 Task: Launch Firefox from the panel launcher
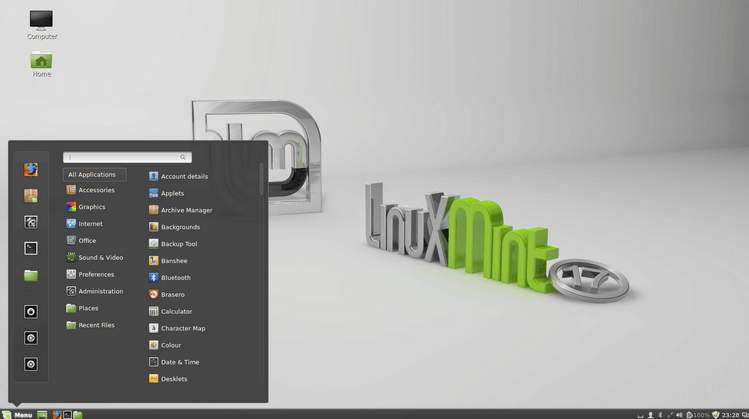coord(57,415)
